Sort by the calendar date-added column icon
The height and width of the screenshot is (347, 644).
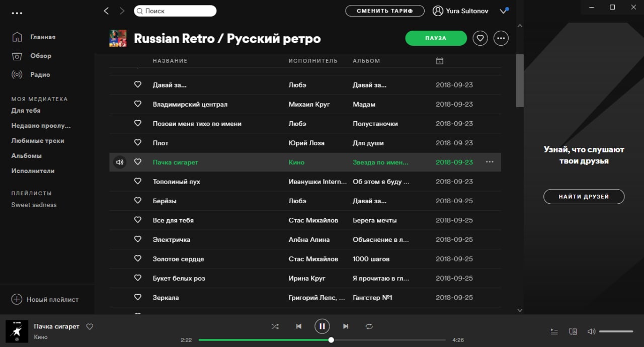(439, 61)
